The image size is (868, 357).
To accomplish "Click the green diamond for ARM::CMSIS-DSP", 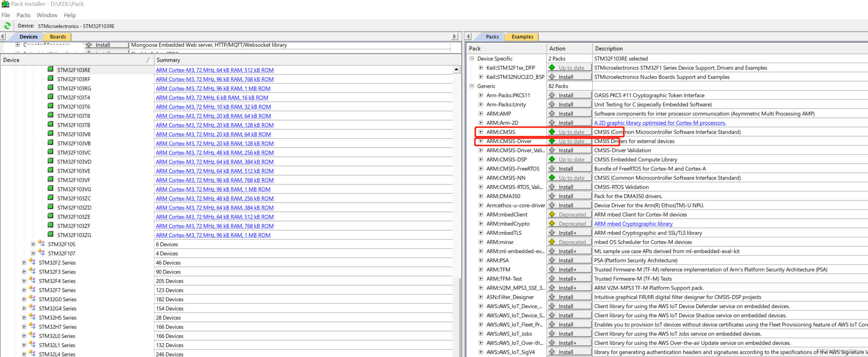I will tap(552, 159).
